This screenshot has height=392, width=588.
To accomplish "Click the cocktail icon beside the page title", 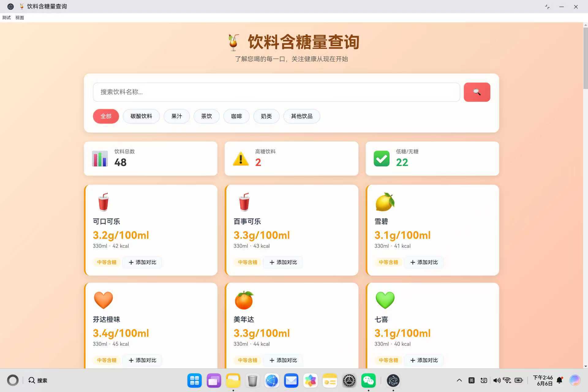I will [233, 42].
